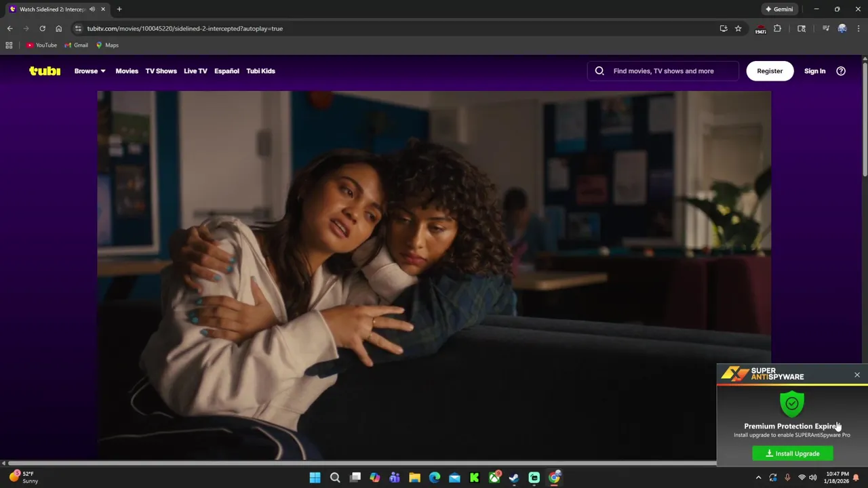Click the install app icon in address bar
This screenshot has width=868, height=488.
tap(724, 28)
